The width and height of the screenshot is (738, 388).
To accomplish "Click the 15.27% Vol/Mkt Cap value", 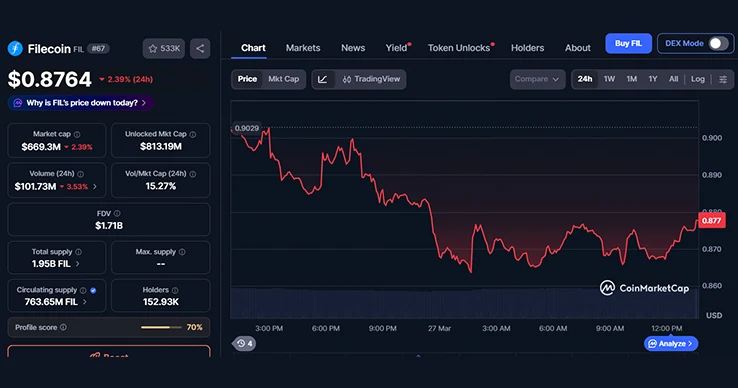I will click(160, 186).
